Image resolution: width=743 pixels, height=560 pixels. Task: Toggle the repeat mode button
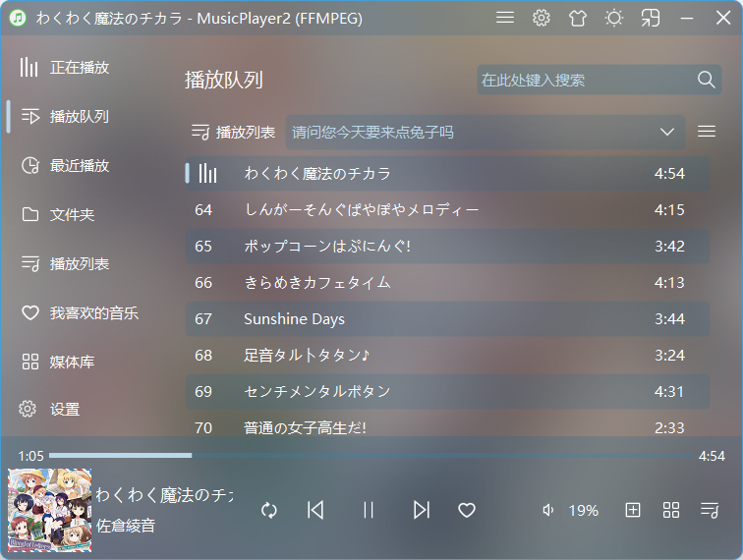[268, 510]
